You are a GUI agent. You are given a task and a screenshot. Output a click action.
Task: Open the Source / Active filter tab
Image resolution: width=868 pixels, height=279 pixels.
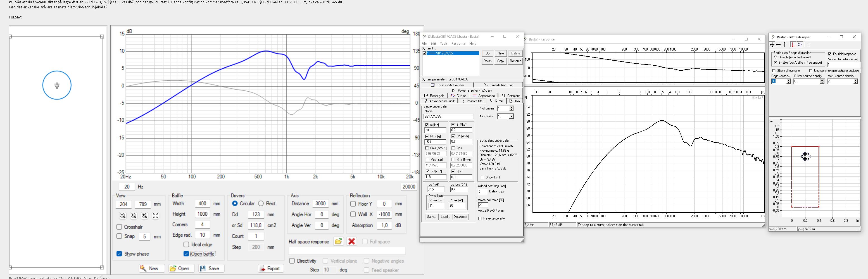(x=447, y=85)
